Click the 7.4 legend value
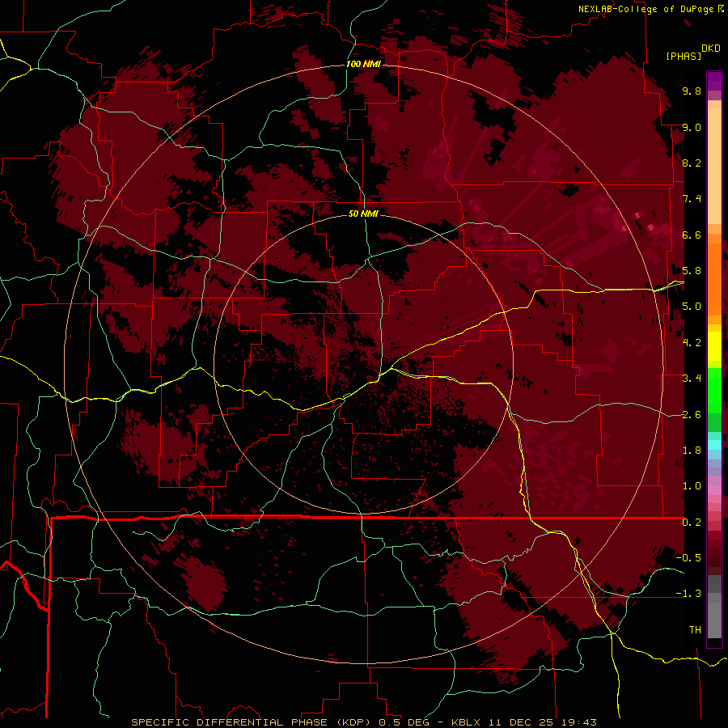The image size is (728, 728). pyautogui.click(x=692, y=199)
